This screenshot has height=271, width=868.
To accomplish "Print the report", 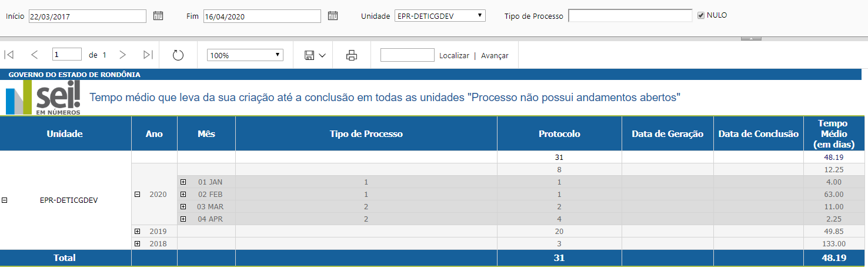I will click(x=352, y=55).
